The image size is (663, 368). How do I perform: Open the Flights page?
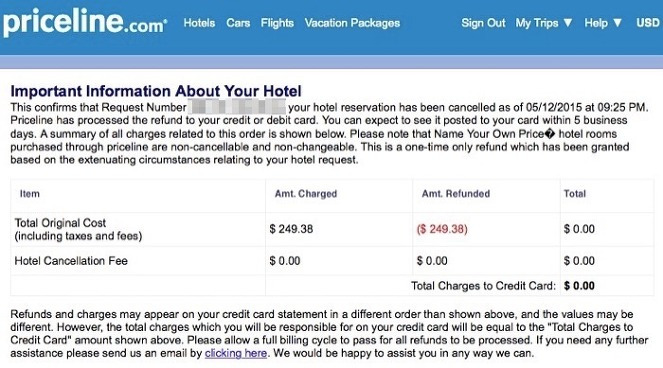[277, 23]
